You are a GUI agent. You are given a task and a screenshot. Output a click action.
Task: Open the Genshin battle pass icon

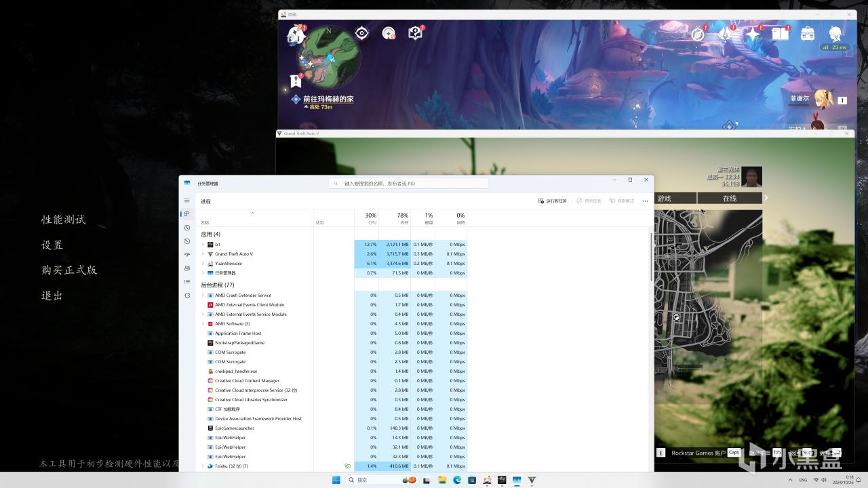pyautogui.click(x=726, y=33)
